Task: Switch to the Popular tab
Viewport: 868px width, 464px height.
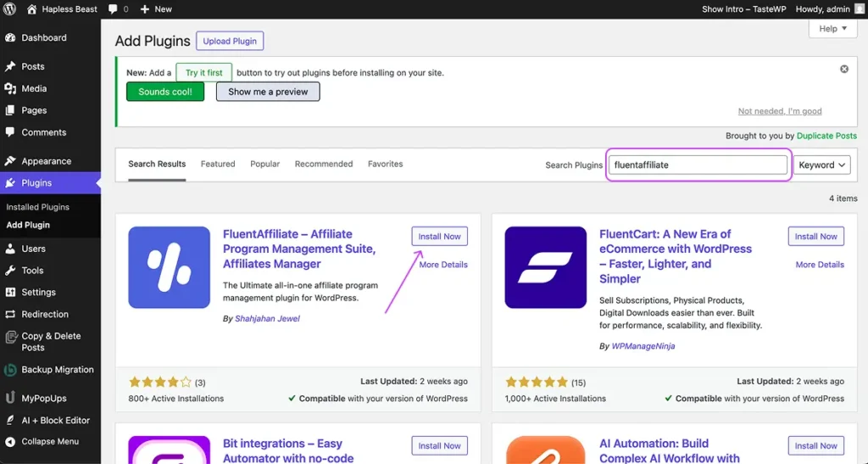Action: (265, 164)
